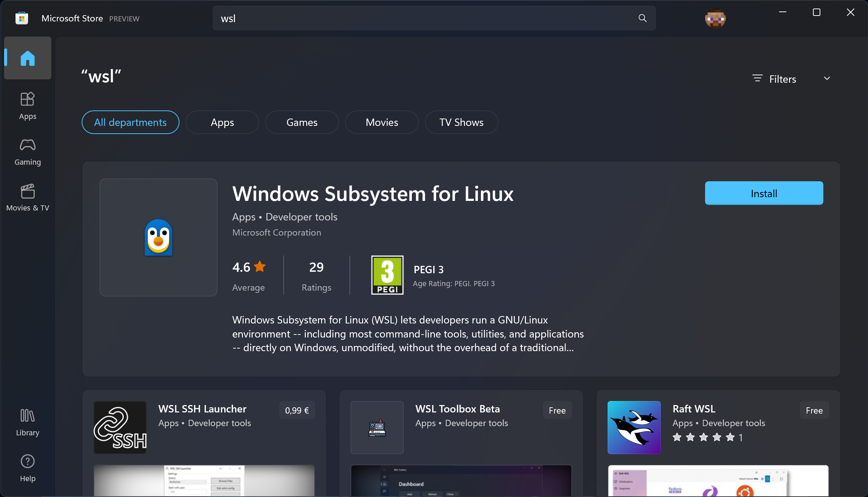The image size is (868, 497).
Task: View WSL average rating star
Action: point(260,267)
